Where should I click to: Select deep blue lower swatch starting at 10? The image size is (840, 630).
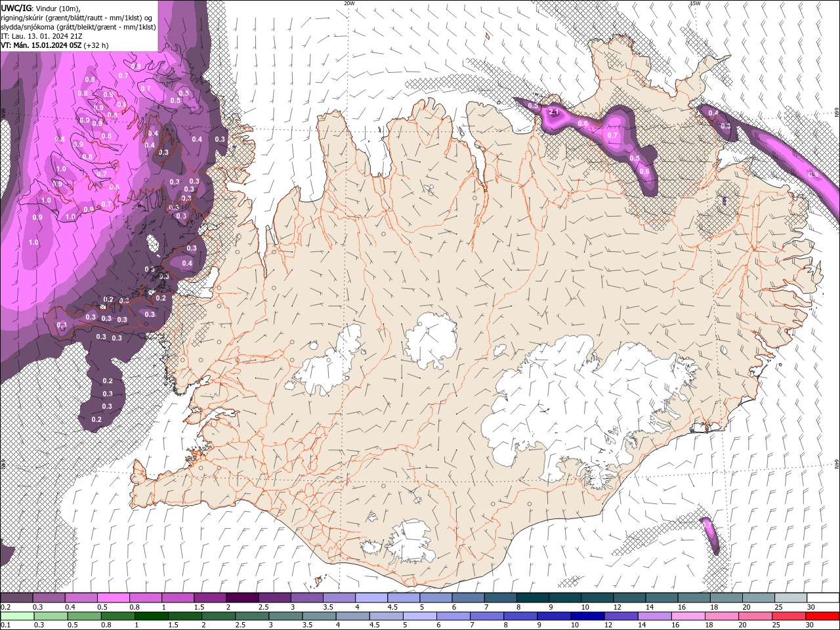[586, 616]
